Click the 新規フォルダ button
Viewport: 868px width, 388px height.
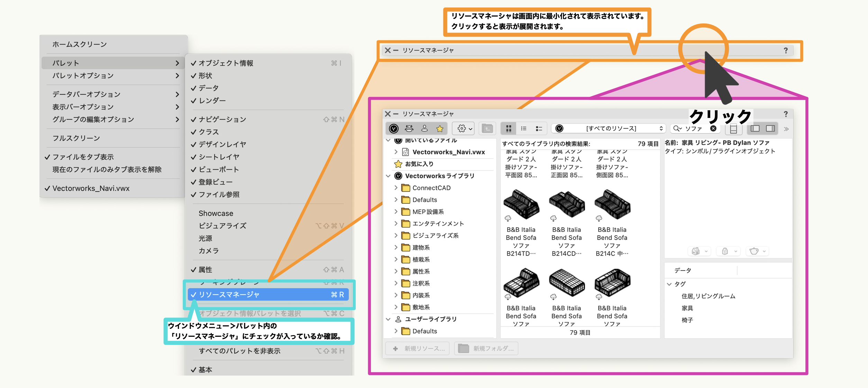(486, 349)
